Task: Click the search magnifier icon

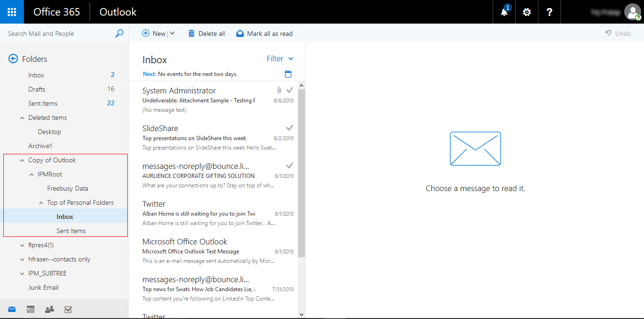Action: point(119,34)
